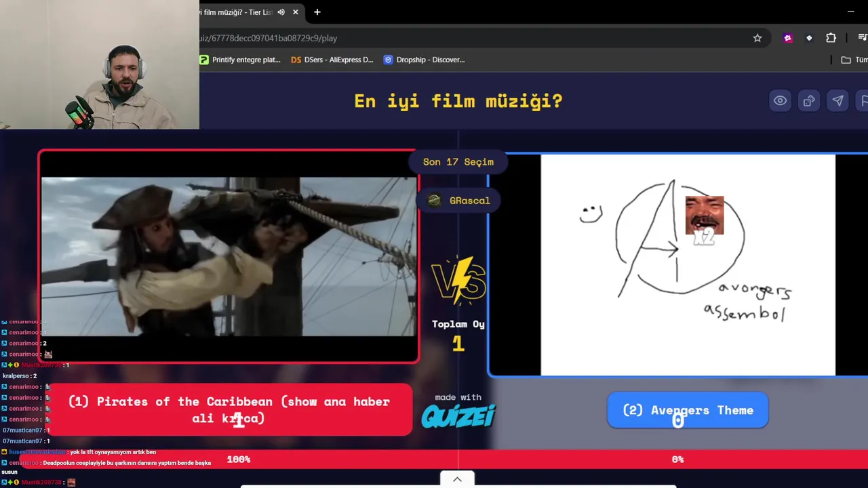This screenshot has height=488, width=868.
Task: Open the Extensions puzzle piece menu
Action: [831, 38]
